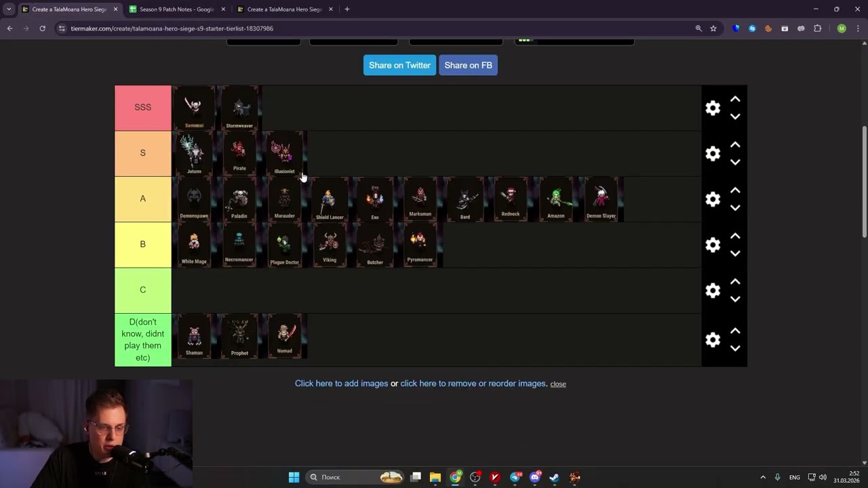The image size is (868, 488).
Task: Select the Necromancer hero card
Action: click(239, 245)
